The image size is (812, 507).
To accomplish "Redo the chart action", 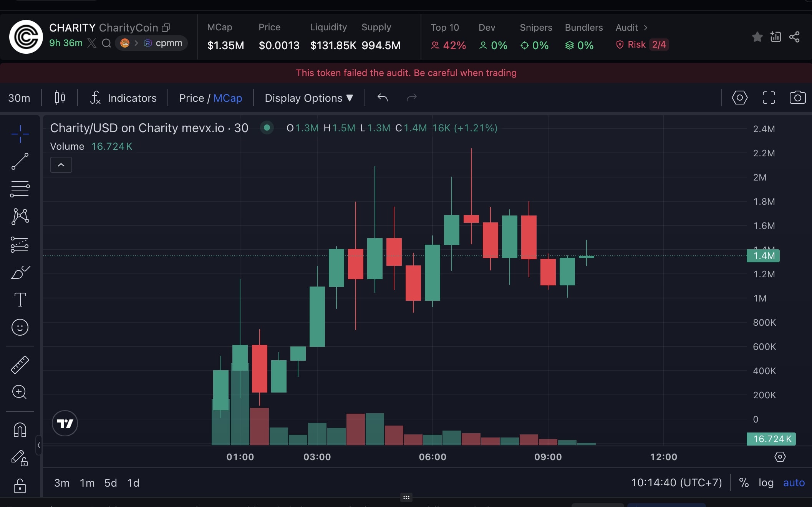I will pyautogui.click(x=412, y=98).
